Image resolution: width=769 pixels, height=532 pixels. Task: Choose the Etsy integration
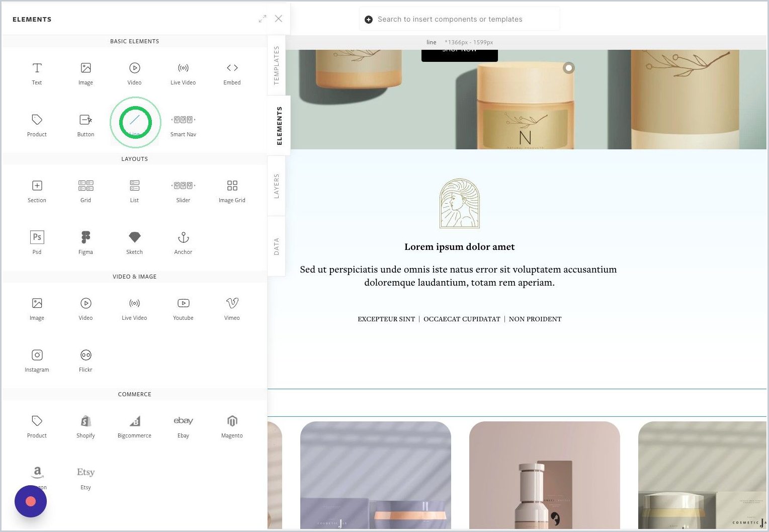coord(86,478)
